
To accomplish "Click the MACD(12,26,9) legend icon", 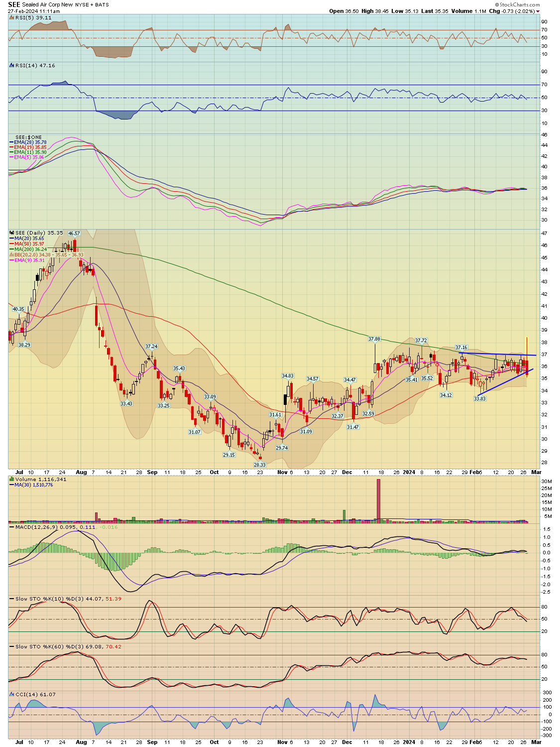I will click(x=12, y=527).
